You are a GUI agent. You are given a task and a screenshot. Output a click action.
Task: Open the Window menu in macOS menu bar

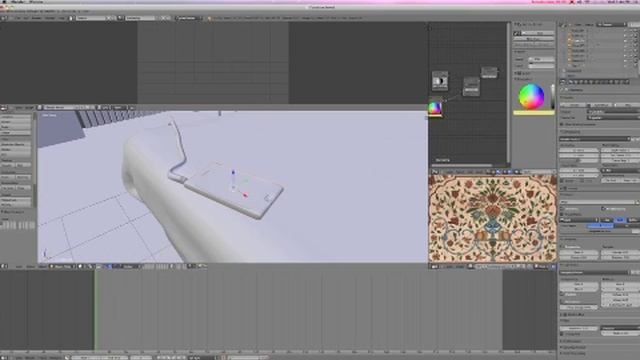pos(37,2)
